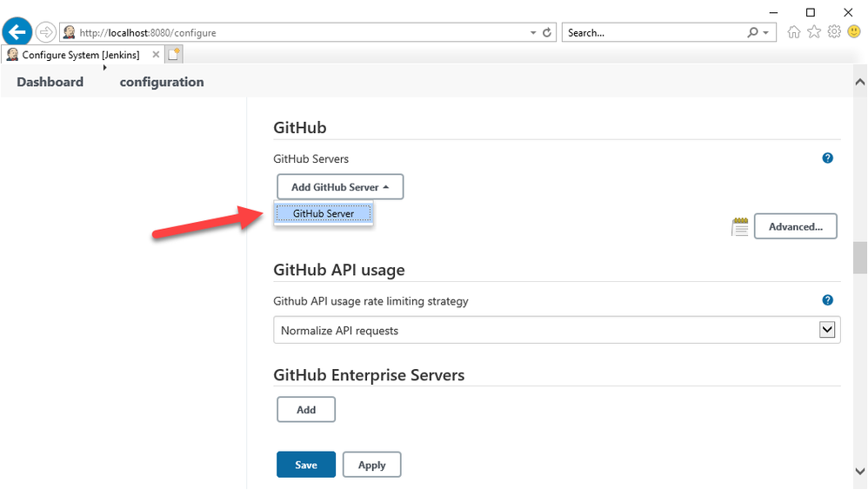This screenshot has width=868, height=490.
Task: Open browser Home icon
Action: pyautogui.click(x=794, y=32)
